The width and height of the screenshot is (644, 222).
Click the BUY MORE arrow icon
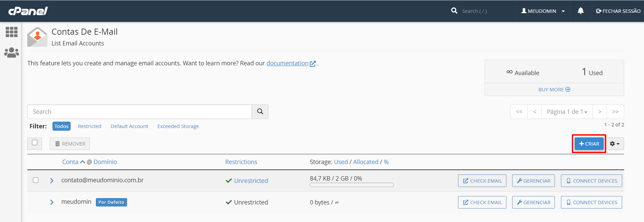568,90
